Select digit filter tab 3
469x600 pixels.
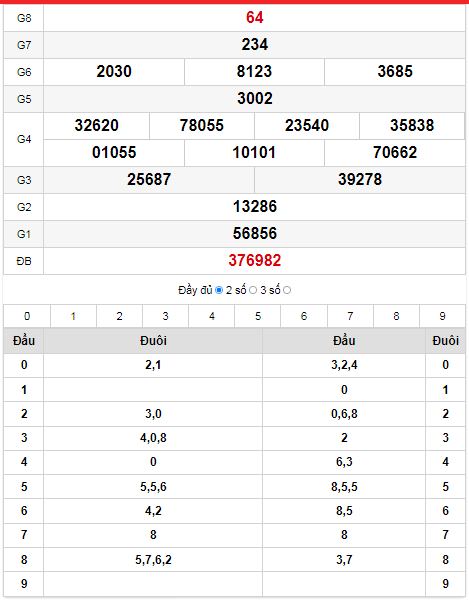(x=165, y=316)
